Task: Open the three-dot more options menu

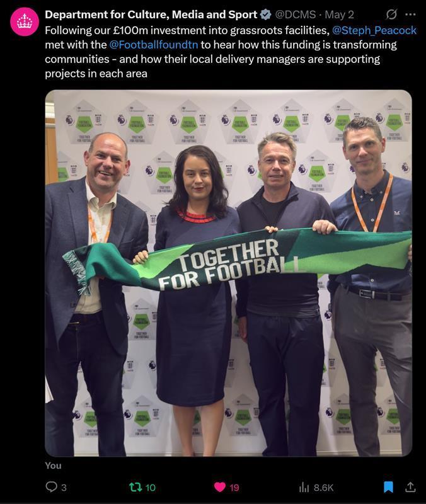Action: pos(410,14)
